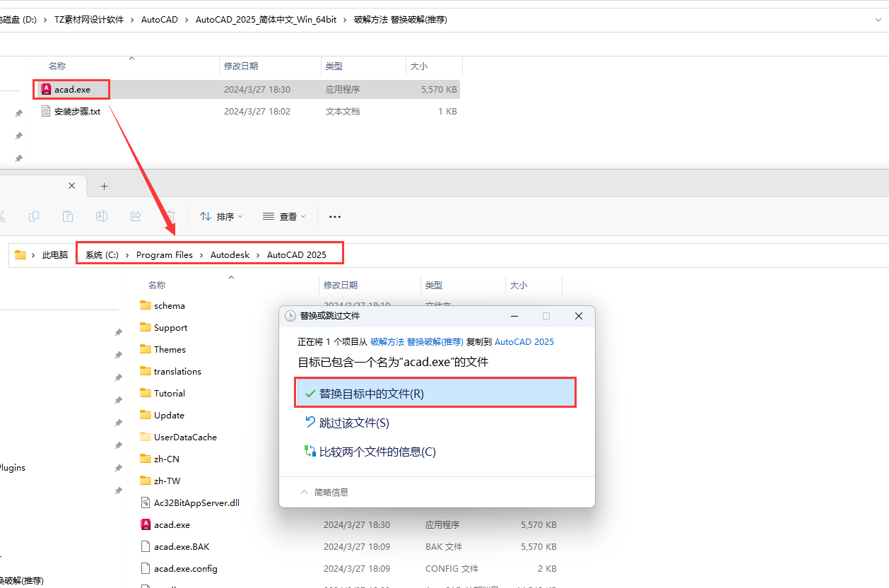Image resolution: width=889 pixels, height=588 pixels.
Task: Expand 简略信息 in the replace dialog
Action: coord(324,492)
